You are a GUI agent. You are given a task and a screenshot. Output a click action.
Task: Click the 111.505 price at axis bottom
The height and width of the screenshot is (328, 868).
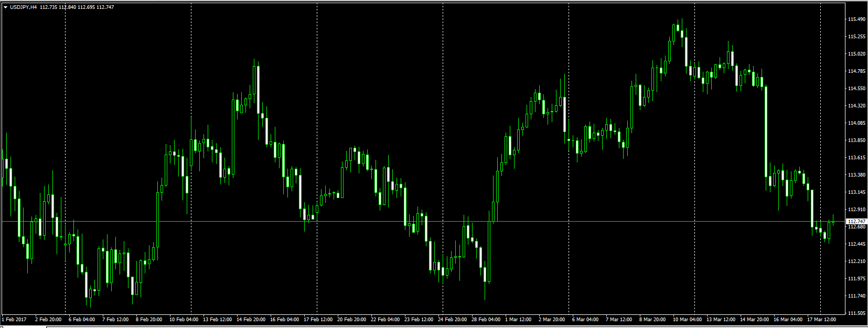pyautogui.click(x=856, y=313)
